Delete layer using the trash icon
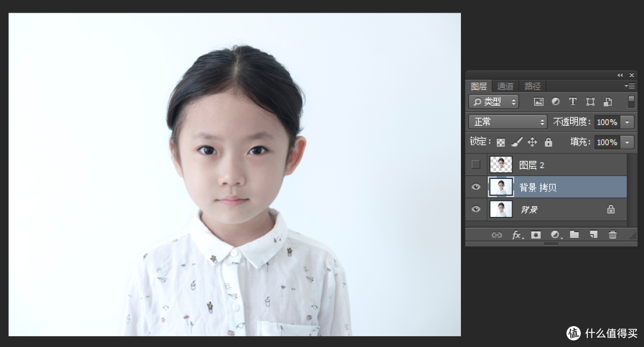Screen dimensions: 644x347 click(x=612, y=235)
